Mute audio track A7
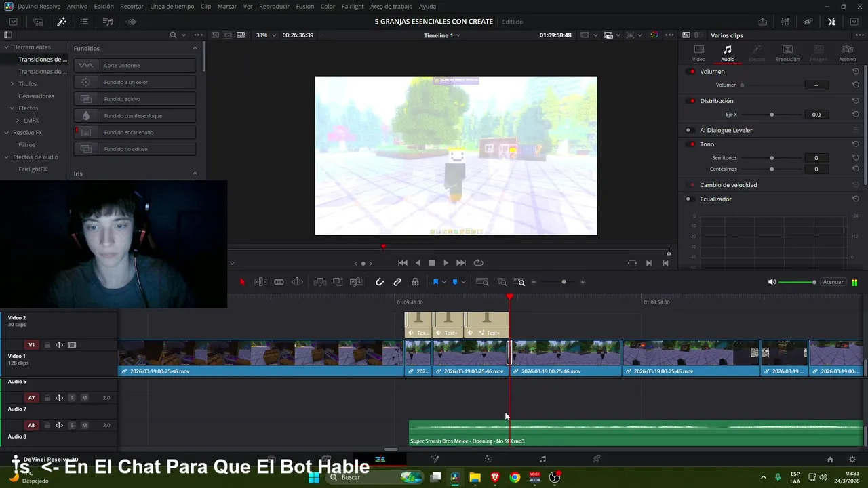 tap(84, 398)
